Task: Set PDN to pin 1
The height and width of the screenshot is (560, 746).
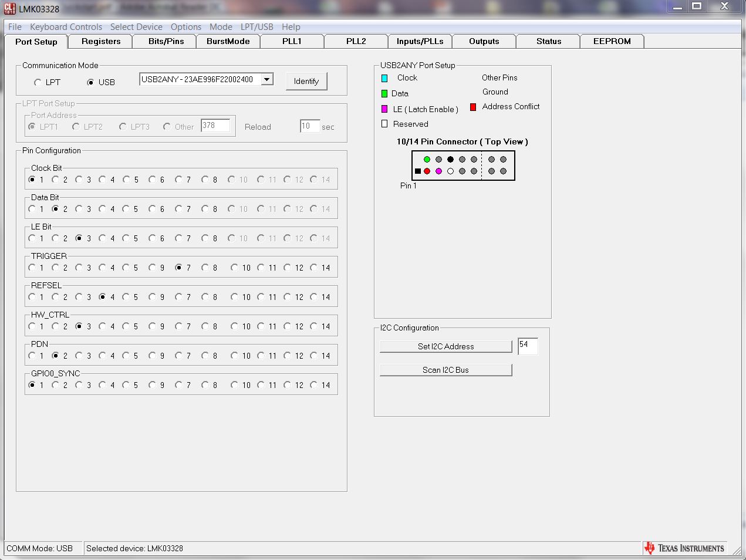Action: click(32, 356)
